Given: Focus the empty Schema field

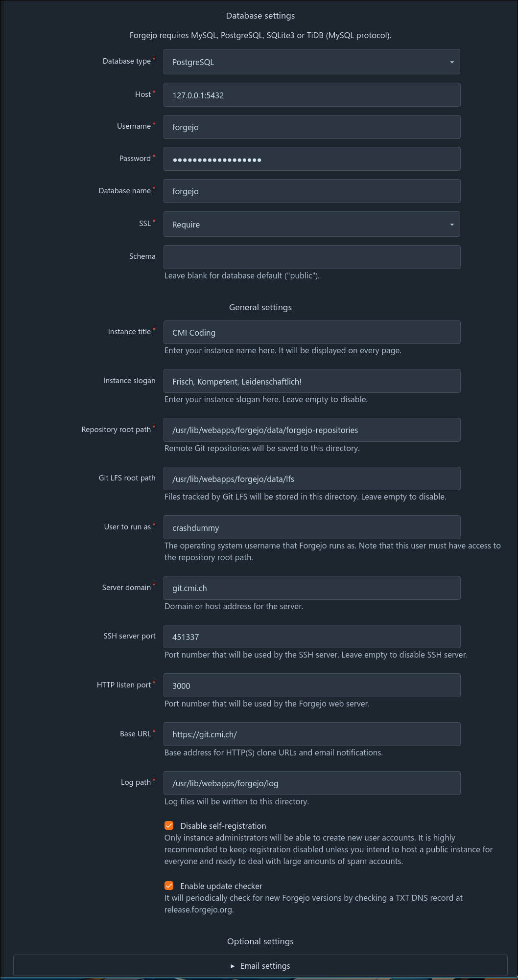Looking at the screenshot, I should pos(312,257).
